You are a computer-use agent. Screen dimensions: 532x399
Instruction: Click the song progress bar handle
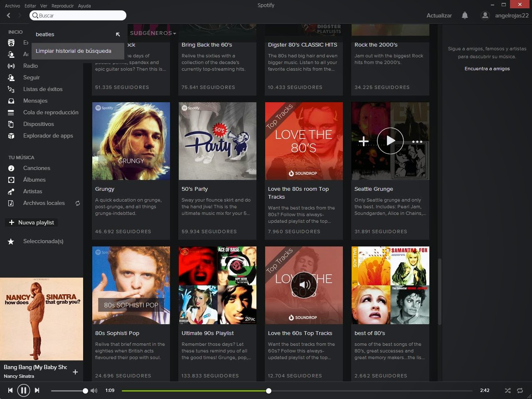(268, 391)
